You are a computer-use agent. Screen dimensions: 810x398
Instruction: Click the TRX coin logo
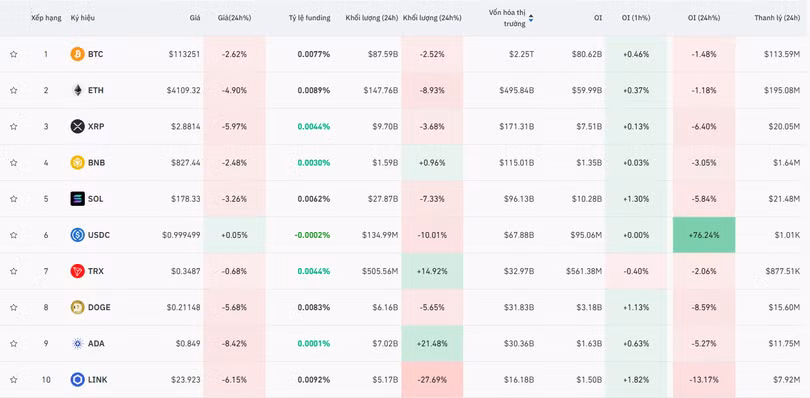pos(77,271)
